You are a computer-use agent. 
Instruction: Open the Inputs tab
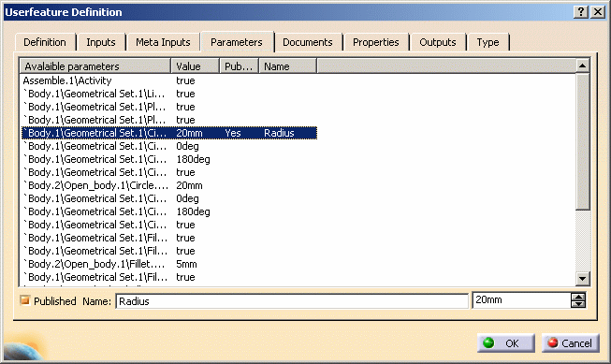(x=101, y=42)
